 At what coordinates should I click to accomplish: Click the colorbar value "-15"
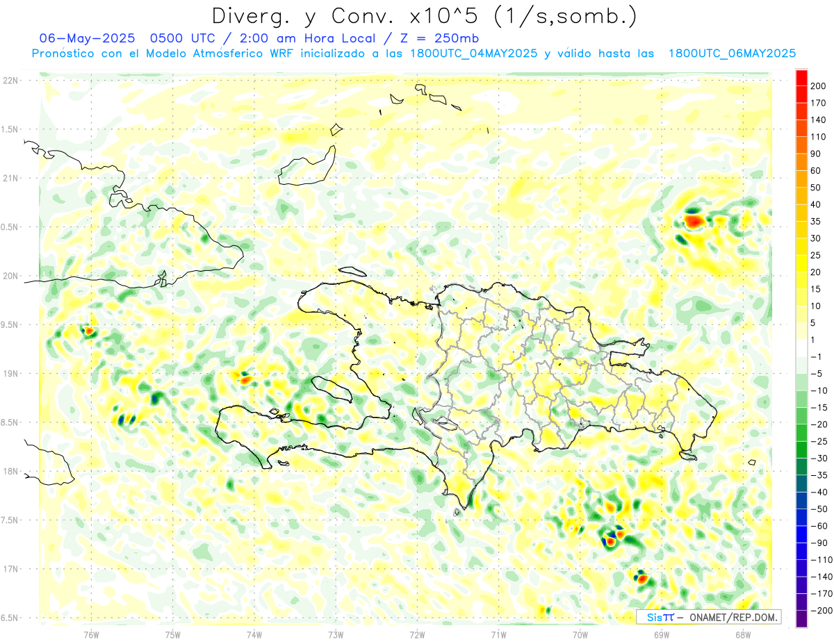819,407
